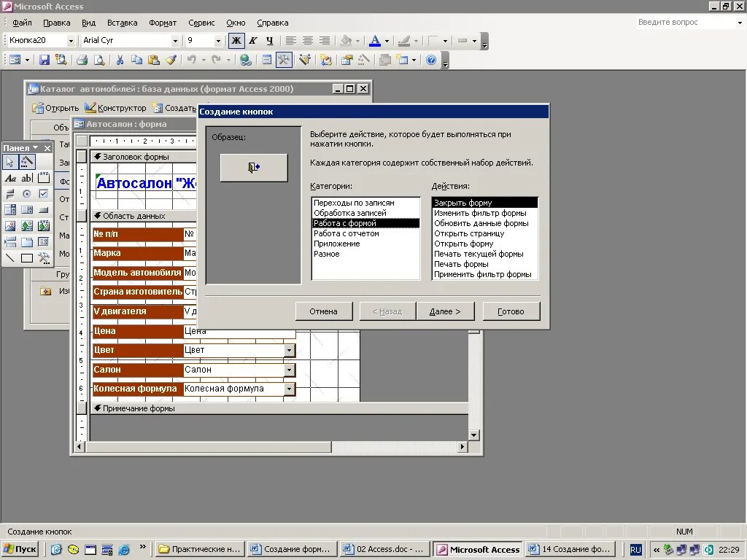
Task: Click the Print toolbar icon
Action: coord(82,60)
